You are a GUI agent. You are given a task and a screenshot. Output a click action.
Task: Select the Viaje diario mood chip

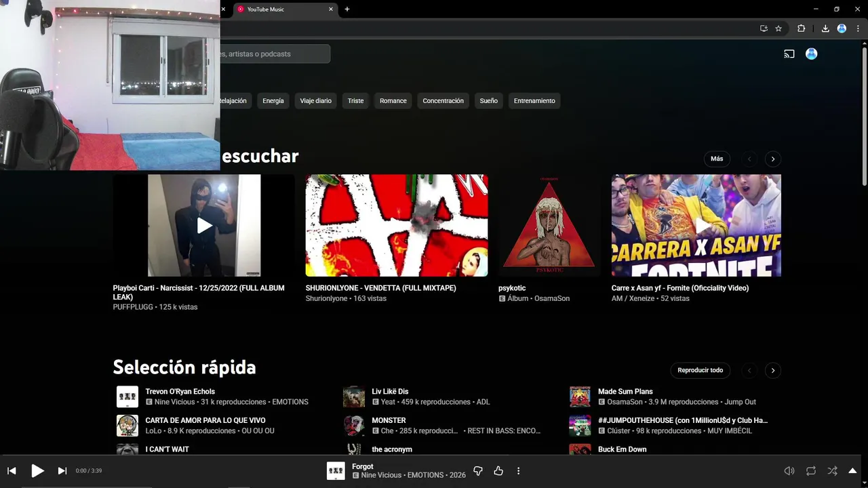316,101
